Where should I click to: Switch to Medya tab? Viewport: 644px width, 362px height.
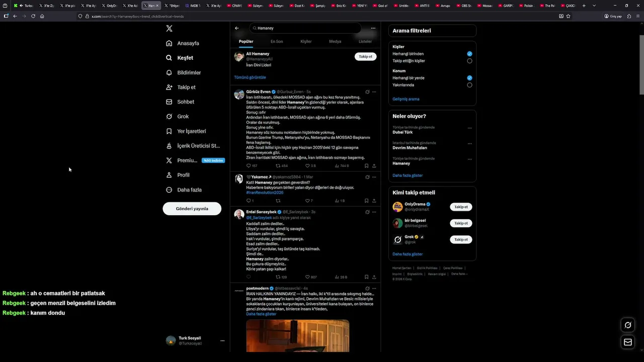point(335,41)
